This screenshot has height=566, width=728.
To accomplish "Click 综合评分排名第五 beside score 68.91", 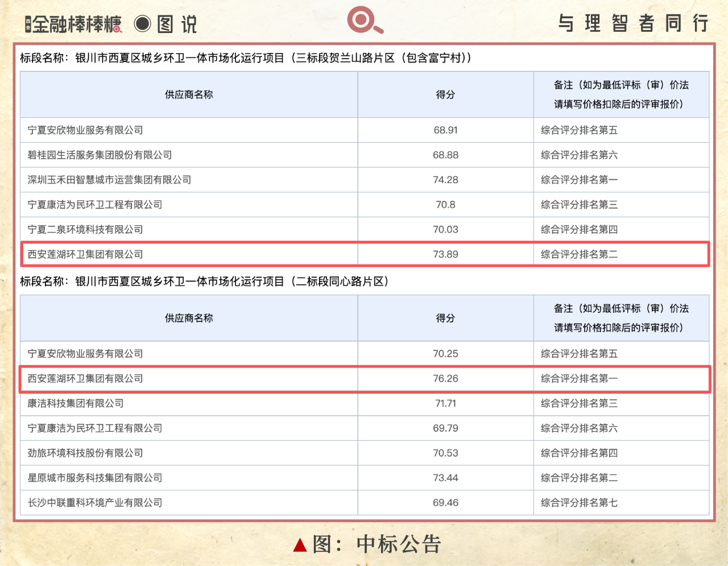I will [x=579, y=130].
